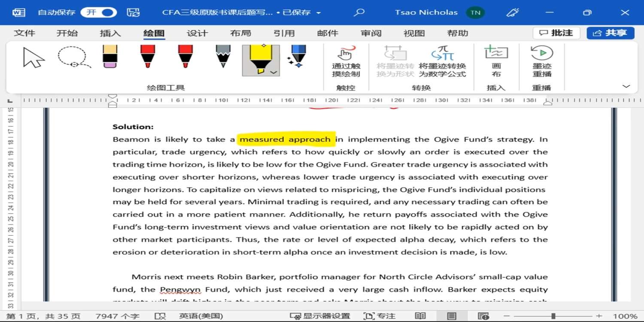Adjust the zoom level slider

553,316
